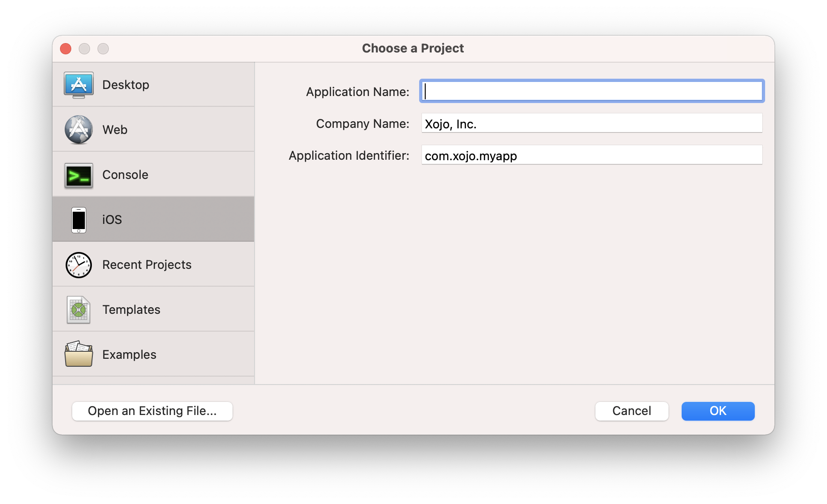Click the Examples folder box icon
Viewport: 827px width, 504px height.
pos(79,354)
